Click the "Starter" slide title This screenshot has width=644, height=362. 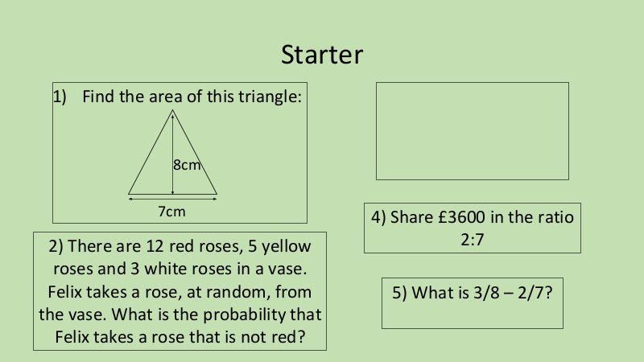(x=322, y=55)
